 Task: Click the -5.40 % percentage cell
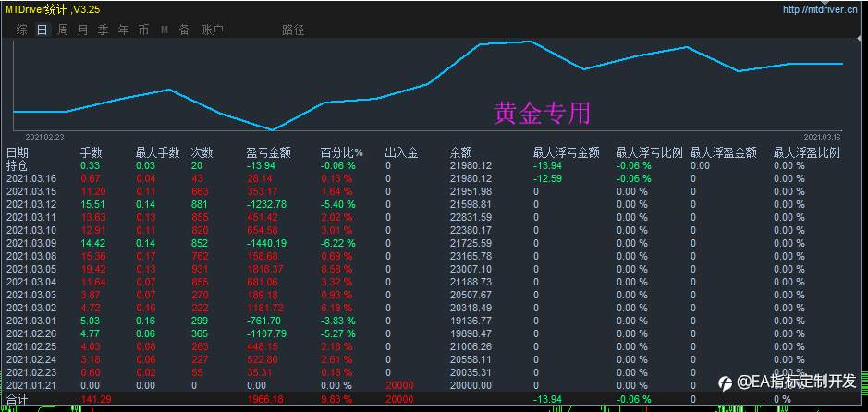[x=338, y=204]
